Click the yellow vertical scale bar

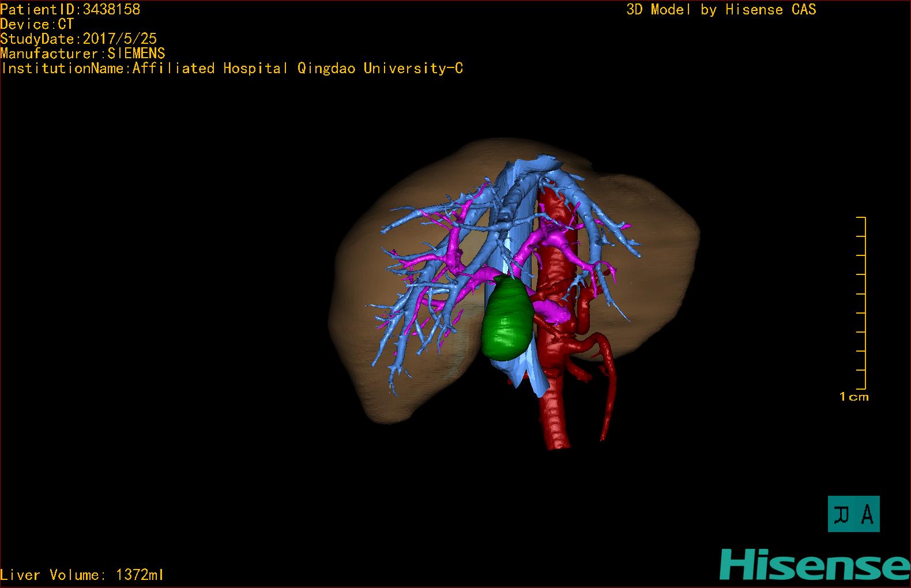point(862,303)
